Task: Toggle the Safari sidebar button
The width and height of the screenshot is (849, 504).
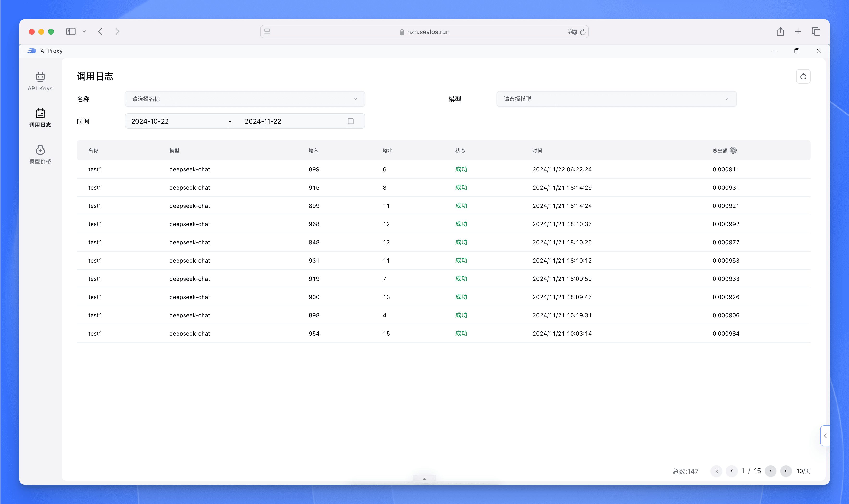Action: [x=71, y=32]
